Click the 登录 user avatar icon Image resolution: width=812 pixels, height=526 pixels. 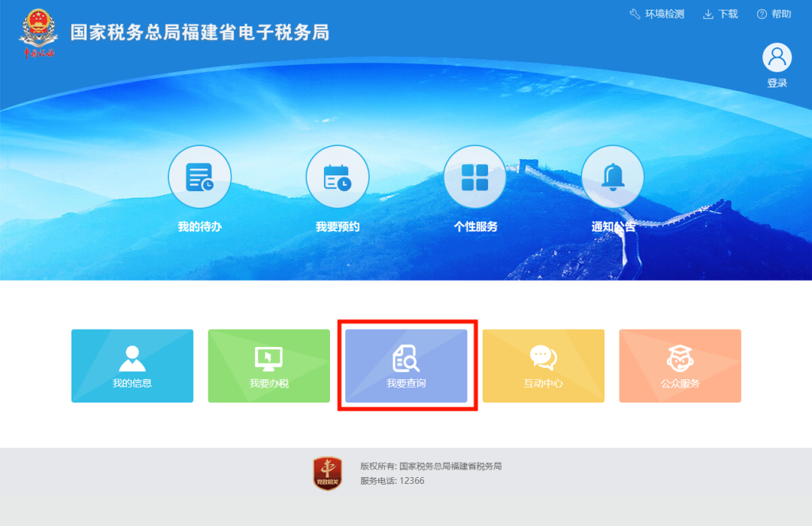click(777, 57)
